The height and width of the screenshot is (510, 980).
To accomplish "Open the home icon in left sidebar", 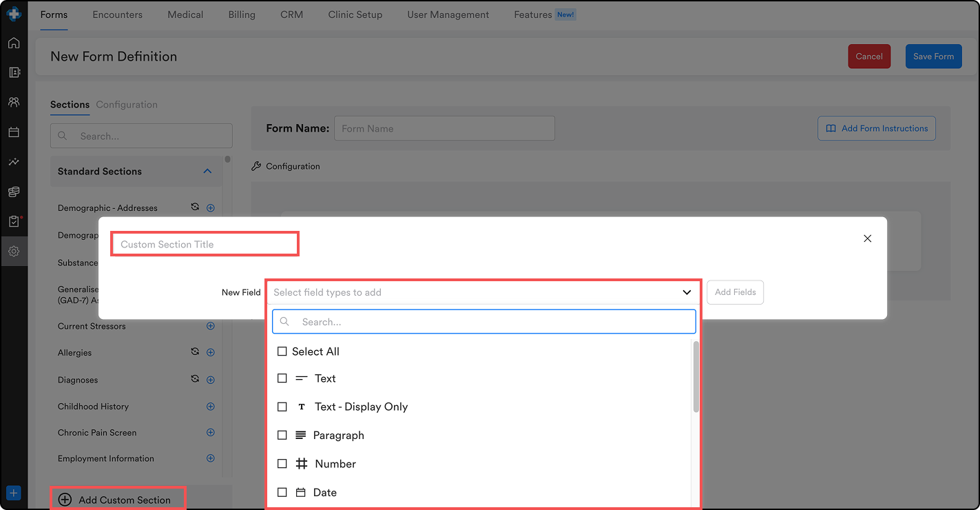I will (14, 43).
